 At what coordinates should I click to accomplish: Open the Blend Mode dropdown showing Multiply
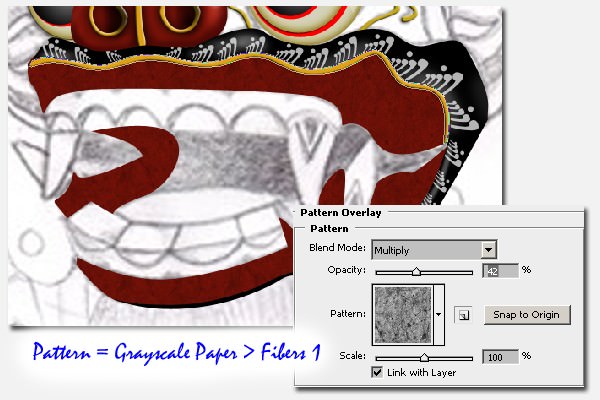click(434, 250)
